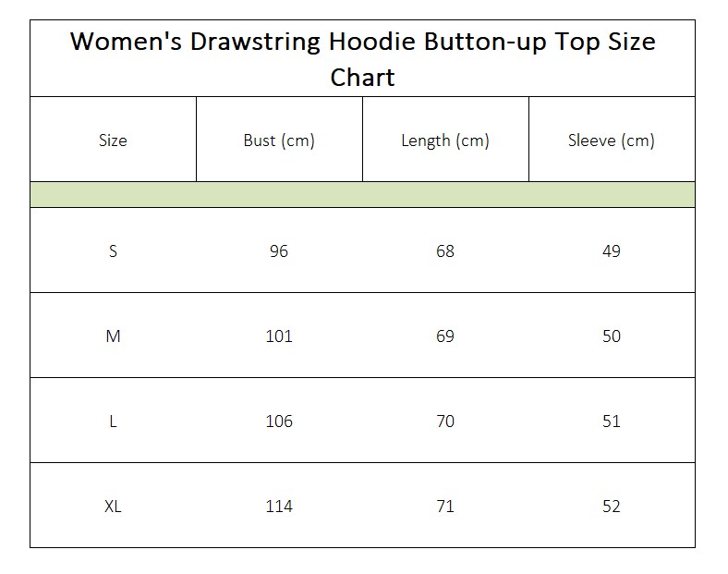Image resolution: width=728 pixels, height=574 pixels.
Task: Click sleeve value 49
Action: click(612, 250)
